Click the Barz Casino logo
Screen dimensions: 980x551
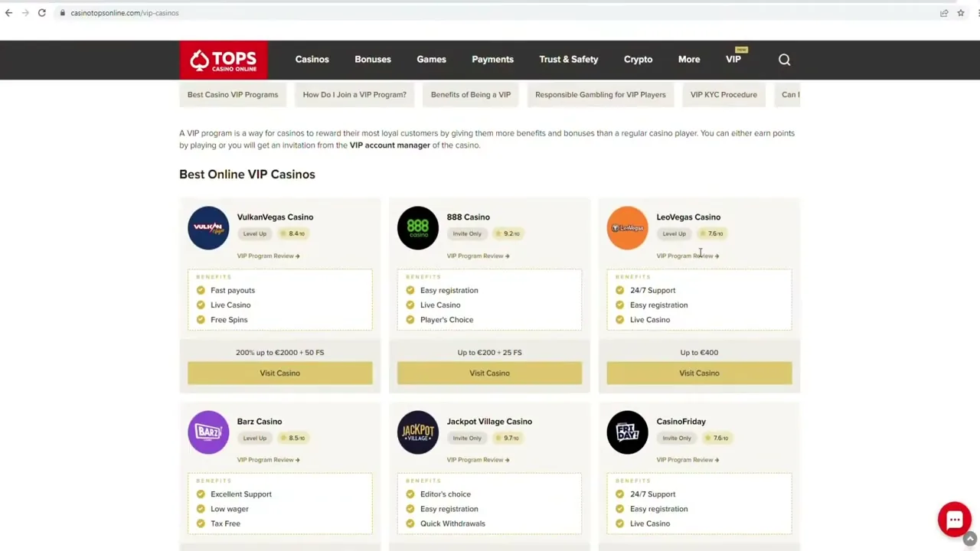point(208,432)
